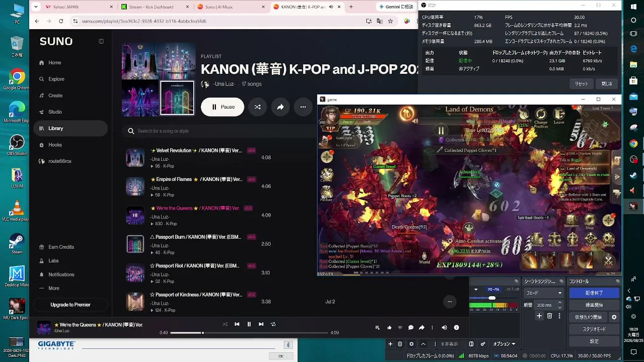Expand the More menu in Suno sidebar
This screenshot has width=644, height=362.
click(53, 289)
